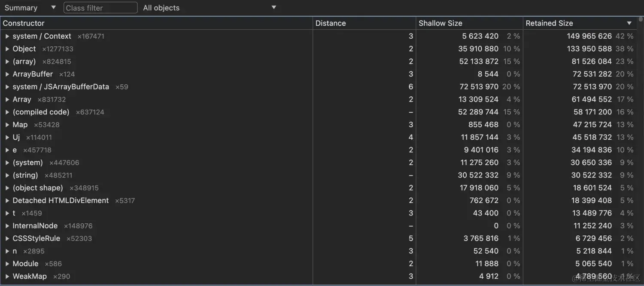This screenshot has width=644, height=286.
Task: Focus the Class filter input field
Action: click(100, 8)
